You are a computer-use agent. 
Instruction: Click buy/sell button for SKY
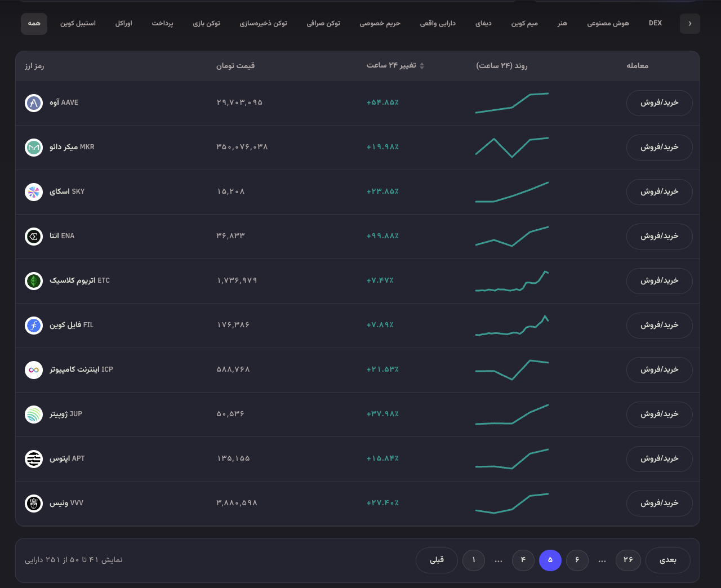click(x=660, y=192)
